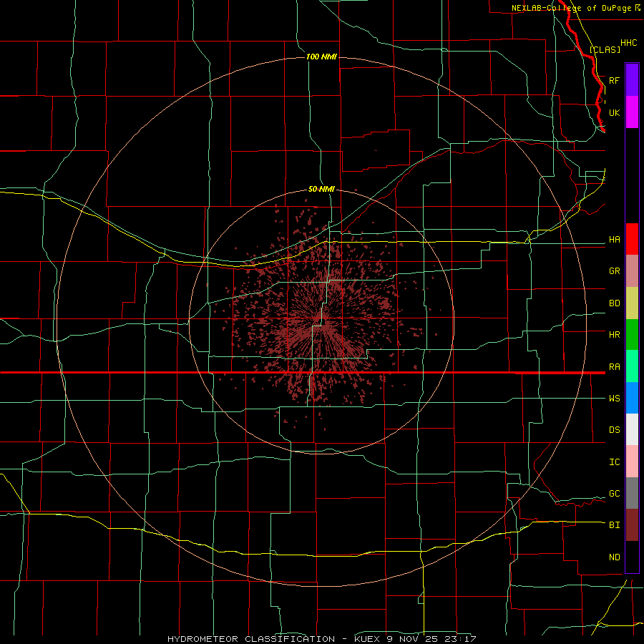This screenshot has height=644, width=644.
Task: Click the DS legend label
Action: coord(614,430)
